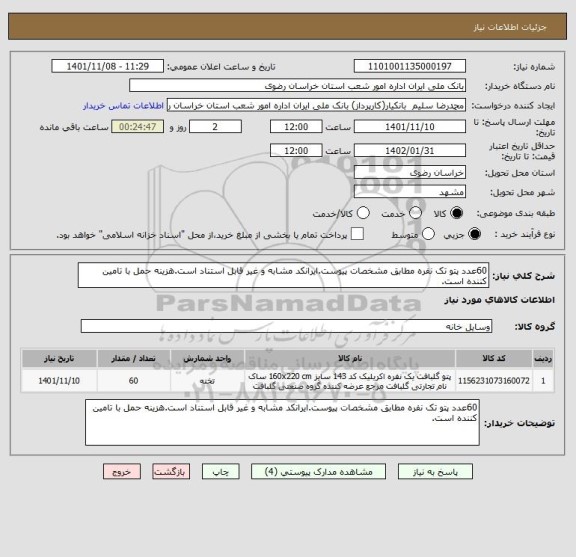
Task: Click the product name cell پتو گلبافت
Action: [350, 381]
